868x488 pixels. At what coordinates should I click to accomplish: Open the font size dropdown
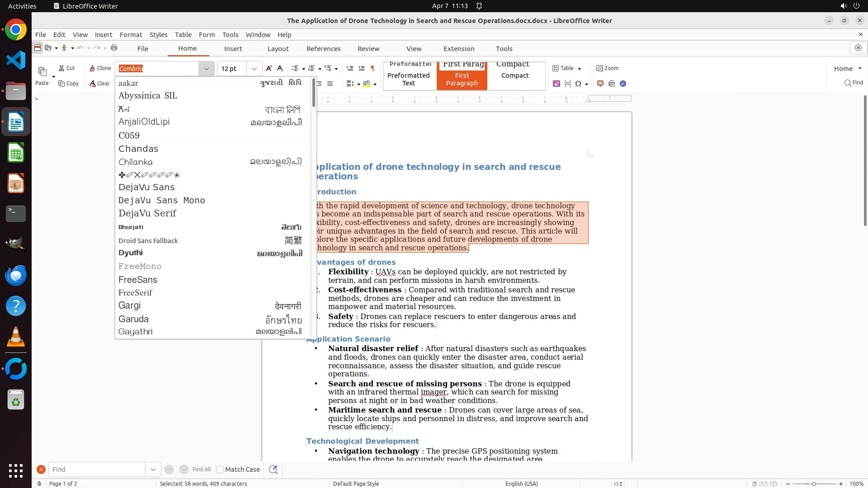click(255, 69)
